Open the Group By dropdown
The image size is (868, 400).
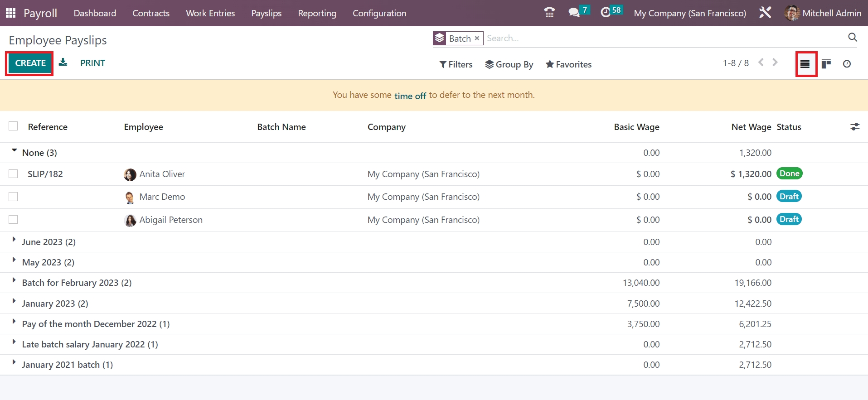click(509, 64)
